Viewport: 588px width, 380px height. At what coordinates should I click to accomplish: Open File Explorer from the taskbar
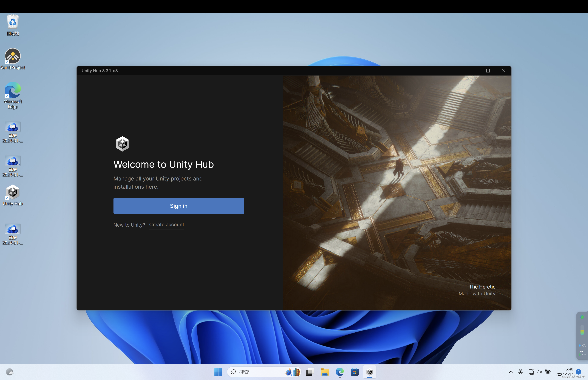pos(324,372)
